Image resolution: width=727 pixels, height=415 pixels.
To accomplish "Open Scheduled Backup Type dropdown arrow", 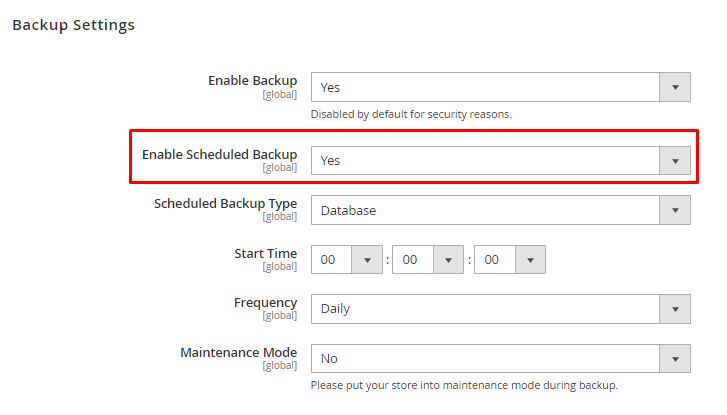I will click(675, 210).
